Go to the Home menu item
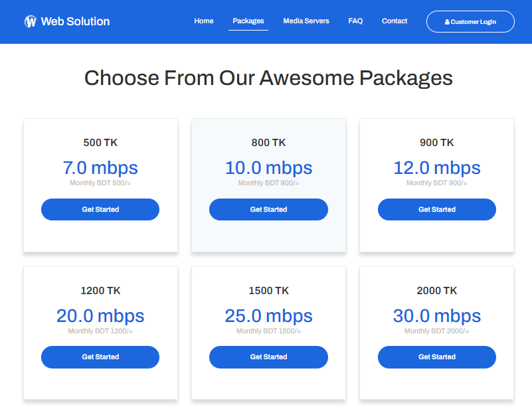The width and height of the screenshot is (532, 411). 204,21
